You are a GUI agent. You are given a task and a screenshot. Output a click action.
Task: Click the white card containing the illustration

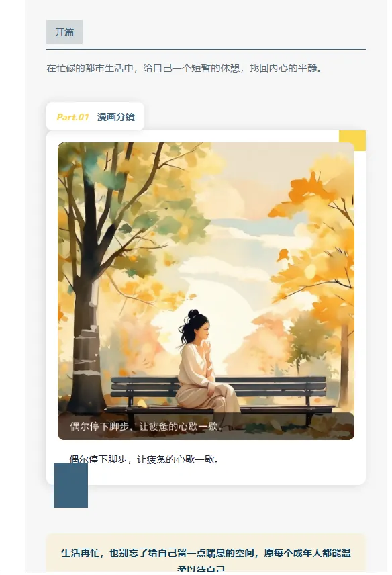tap(206, 307)
